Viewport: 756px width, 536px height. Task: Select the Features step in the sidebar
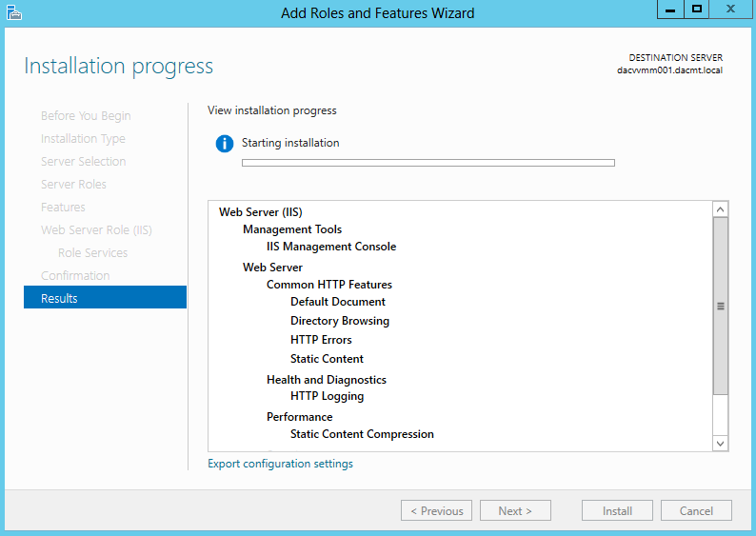pos(63,208)
